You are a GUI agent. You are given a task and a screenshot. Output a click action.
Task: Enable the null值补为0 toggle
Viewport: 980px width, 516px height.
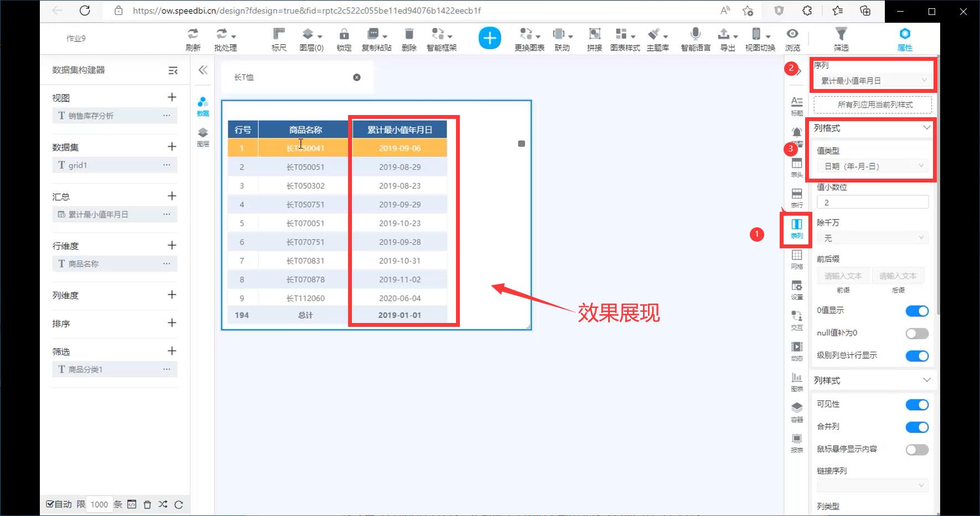tap(916, 333)
